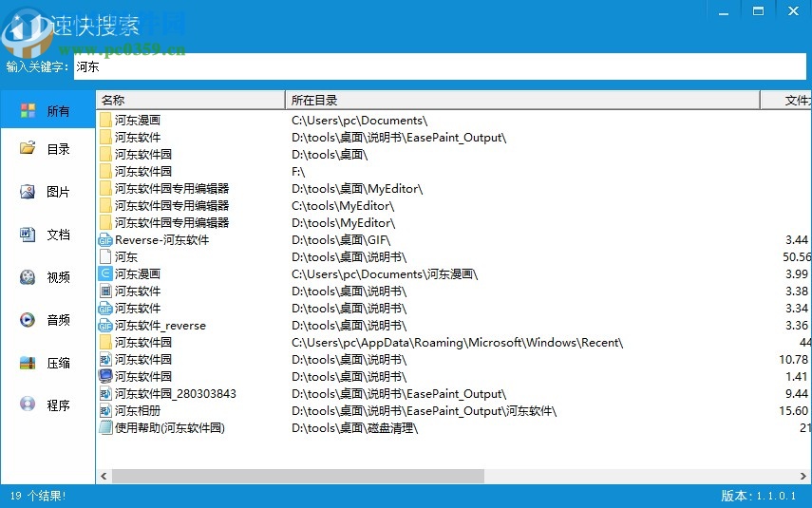The width and height of the screenshot is (812, 508).
Task: Click notepad icon of 使用帮助(河东软件园)
Action: pos(105,427)
